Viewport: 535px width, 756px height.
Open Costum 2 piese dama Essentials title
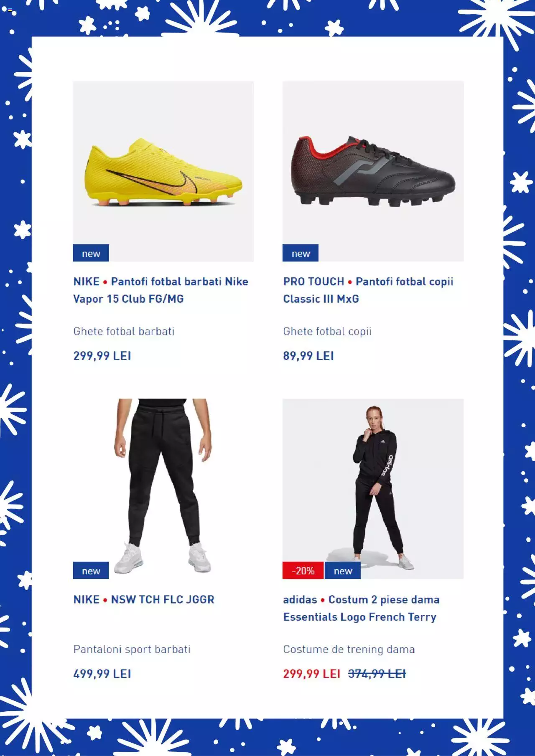(x=361, y=608)
